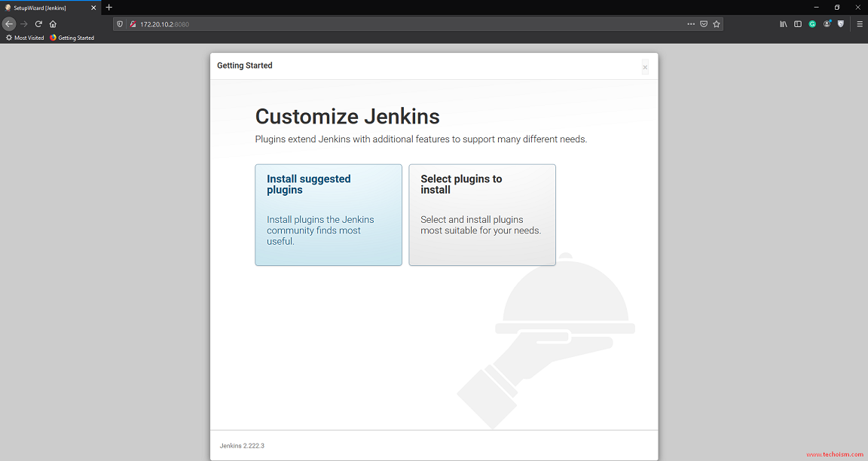Choose Select plugins to install
The image size is (868, 461).
coord(482,215)
